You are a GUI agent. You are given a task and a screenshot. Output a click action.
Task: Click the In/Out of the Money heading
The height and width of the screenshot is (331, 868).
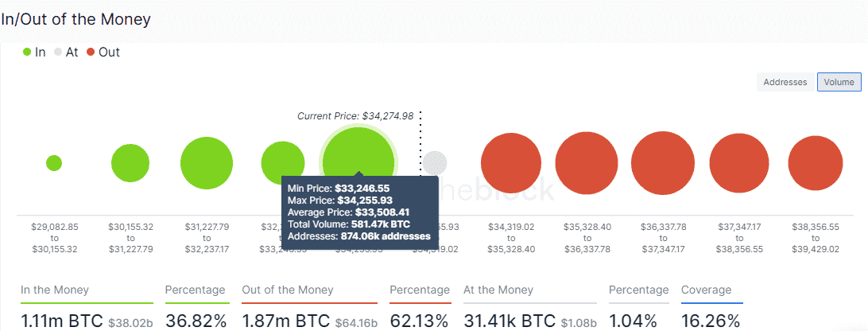click(x=76, y=19)
